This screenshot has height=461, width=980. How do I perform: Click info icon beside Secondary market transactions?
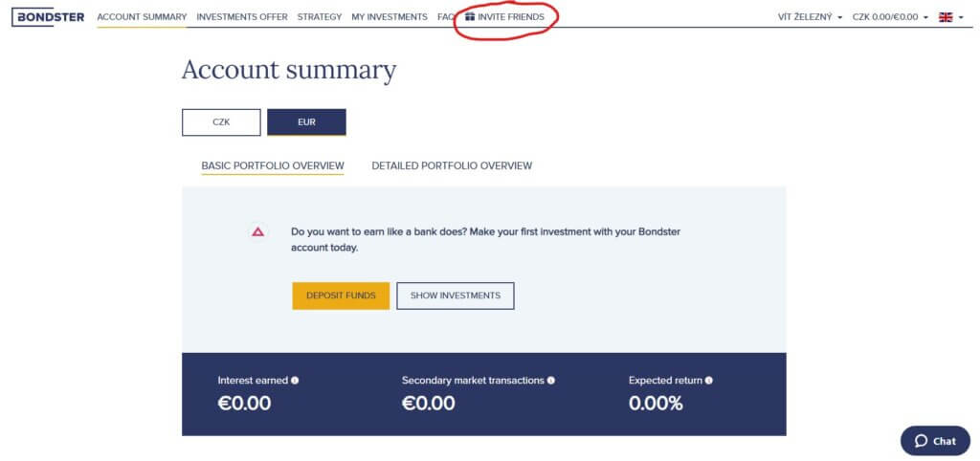point(550,381)
